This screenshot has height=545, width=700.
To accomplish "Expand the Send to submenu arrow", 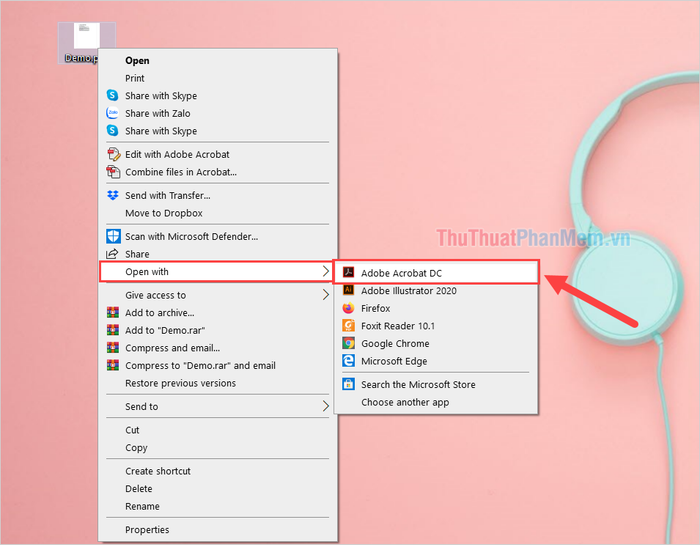I will point(326,406).
